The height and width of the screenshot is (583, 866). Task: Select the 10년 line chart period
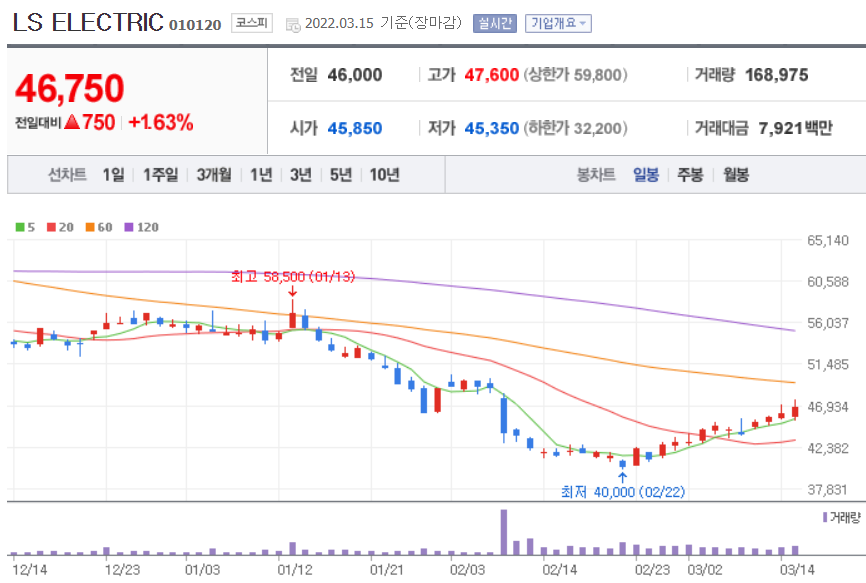[384, 175]
